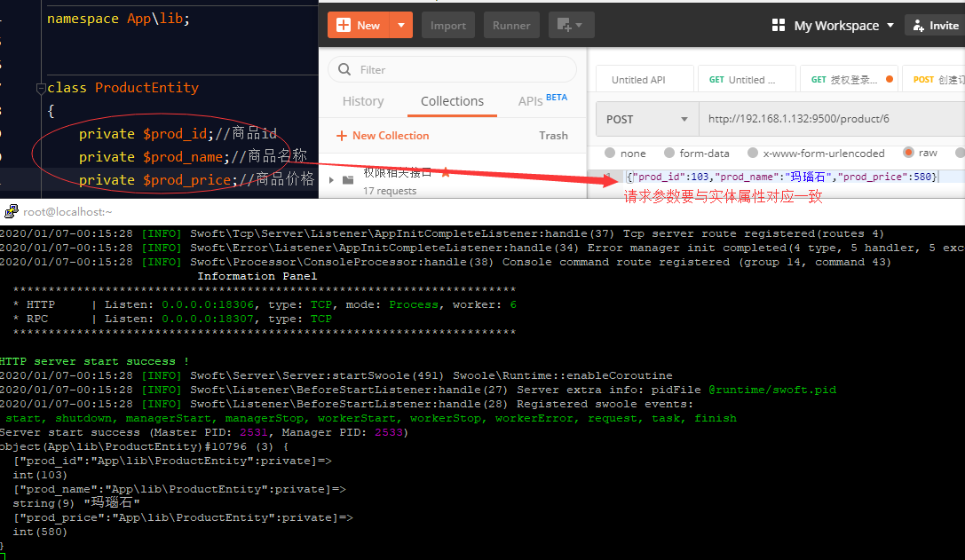Select the POST 创建 request tab
965x560 pixels.
pyautogui.click(x=936, y=79)
